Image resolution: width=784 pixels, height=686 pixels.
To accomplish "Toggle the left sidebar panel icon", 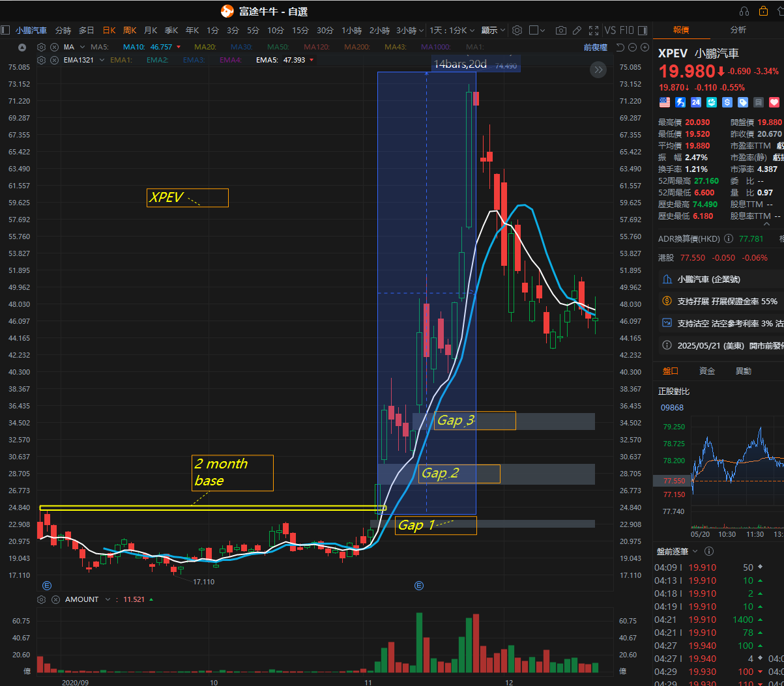I will coord(6,30).
